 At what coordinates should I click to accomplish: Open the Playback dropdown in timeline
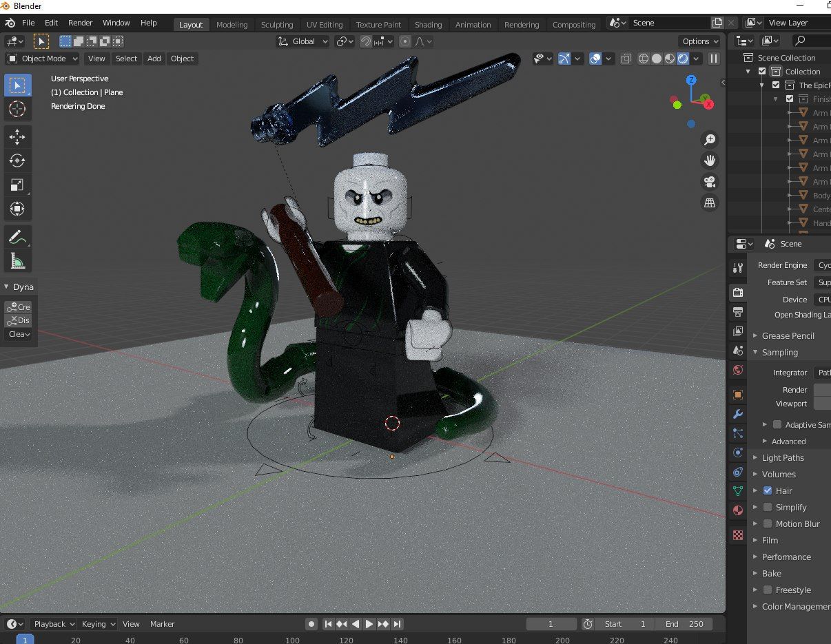54,624
